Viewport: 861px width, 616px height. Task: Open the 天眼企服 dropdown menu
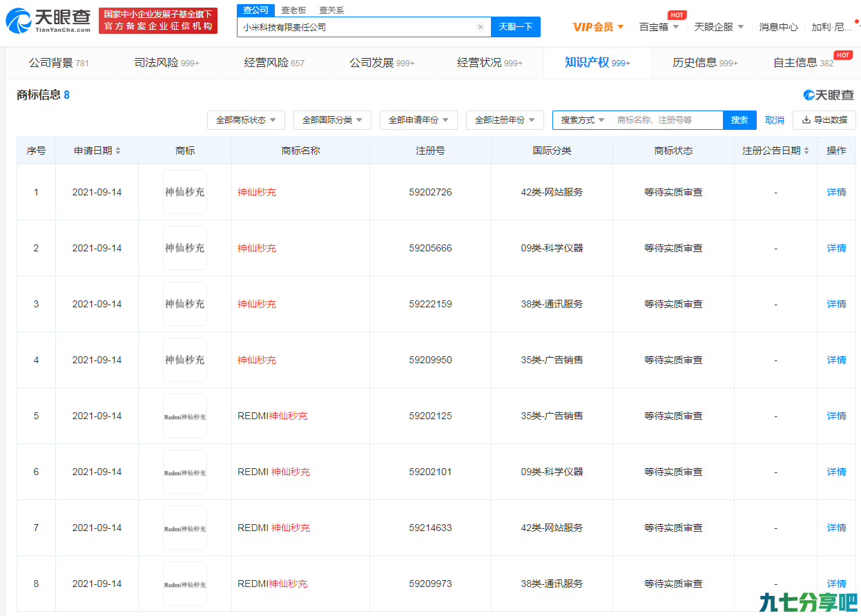719,27
